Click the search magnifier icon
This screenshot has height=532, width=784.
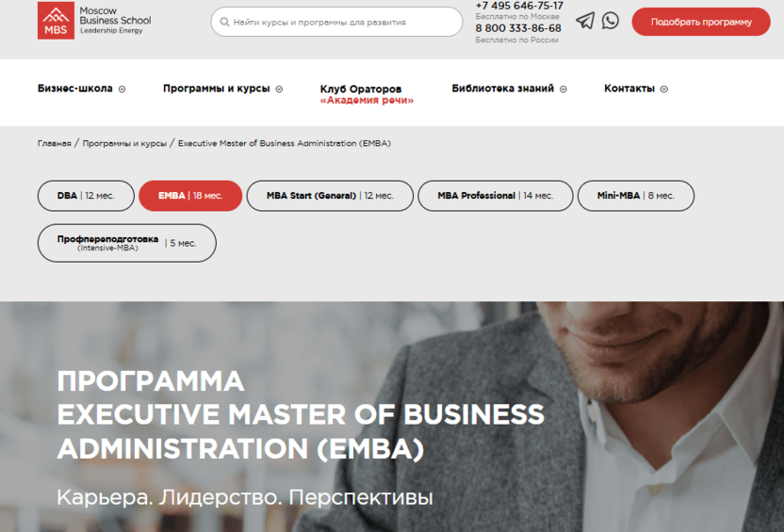[224, 22]
